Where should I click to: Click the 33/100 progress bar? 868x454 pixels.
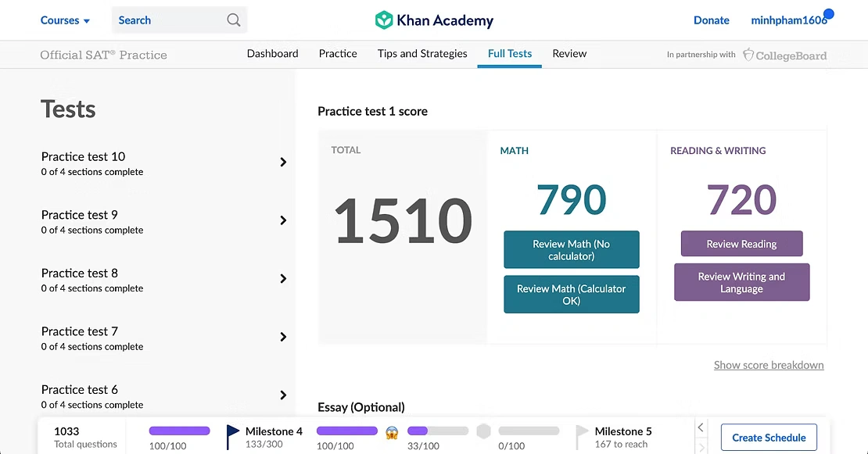pos(438,431)
